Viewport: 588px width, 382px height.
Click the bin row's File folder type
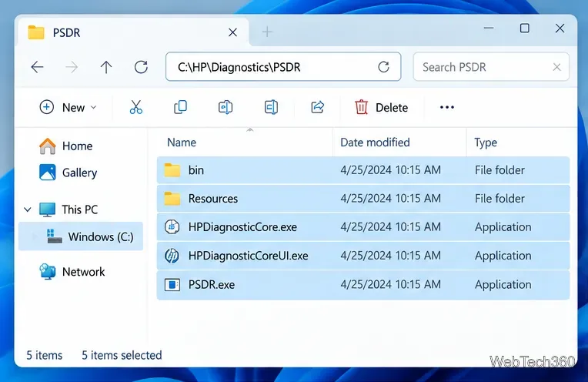click(x=499, y=170)
